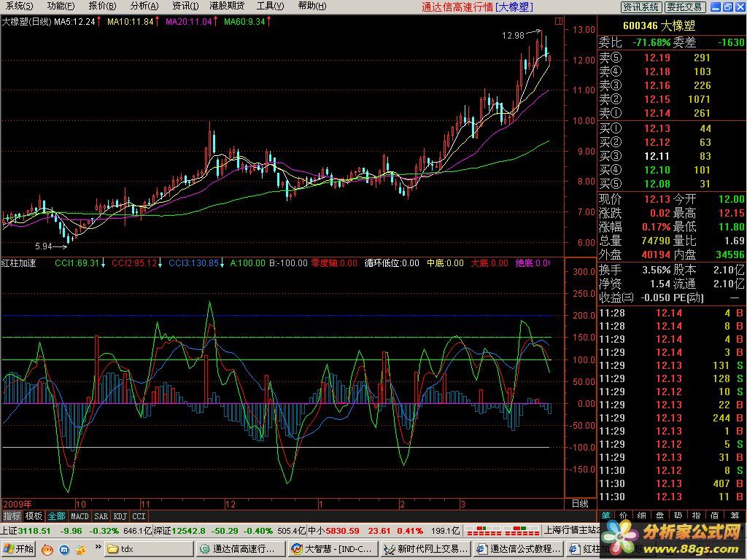Switch to 新时代网上交易 taskbar item
Screen dimensions: 747x560
[425, 549]
